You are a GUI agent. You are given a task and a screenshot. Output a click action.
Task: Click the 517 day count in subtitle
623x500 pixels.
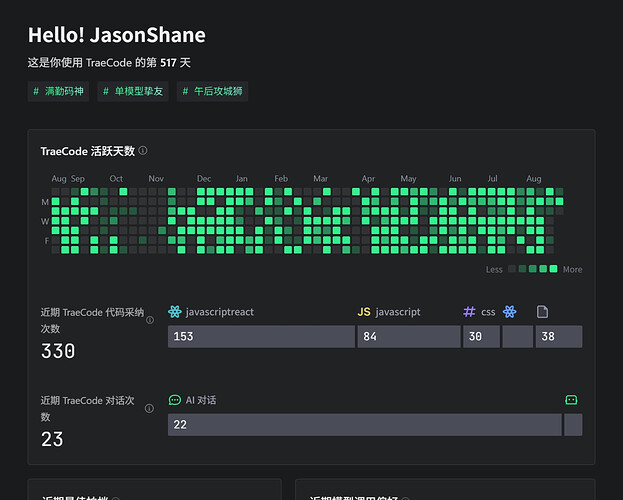pos(168,63)
